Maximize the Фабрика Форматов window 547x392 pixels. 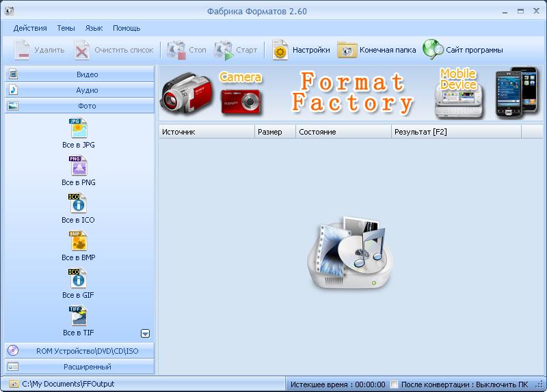520,12
